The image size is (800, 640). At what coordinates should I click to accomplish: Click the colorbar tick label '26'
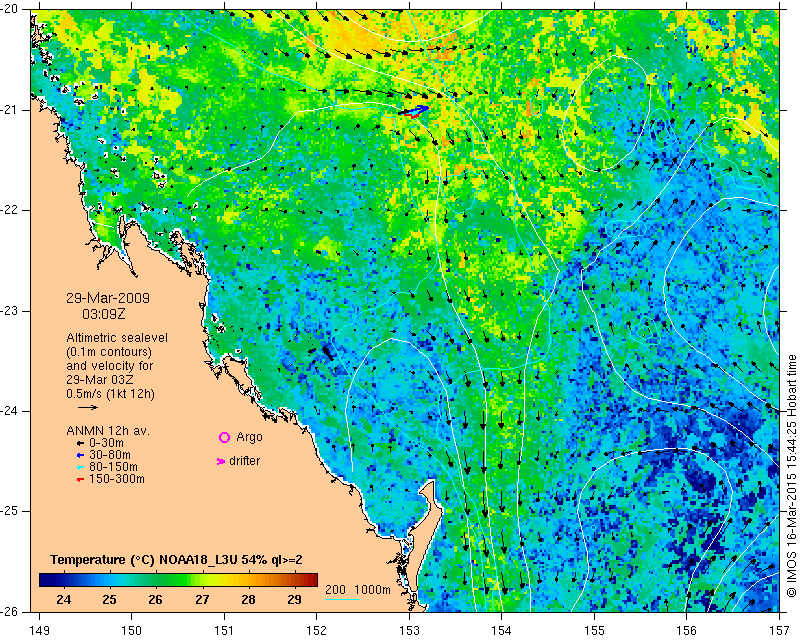coord(155,599)
